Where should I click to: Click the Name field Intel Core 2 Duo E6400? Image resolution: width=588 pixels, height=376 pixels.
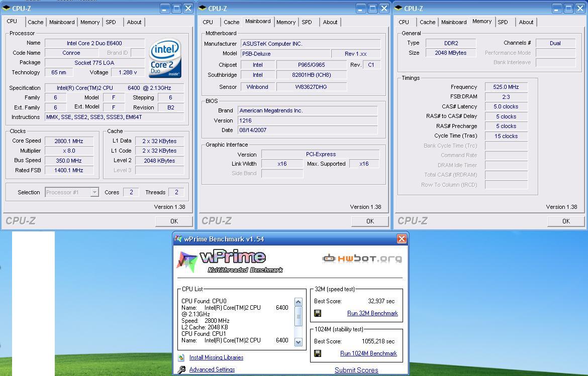click(x=94, y=43)
